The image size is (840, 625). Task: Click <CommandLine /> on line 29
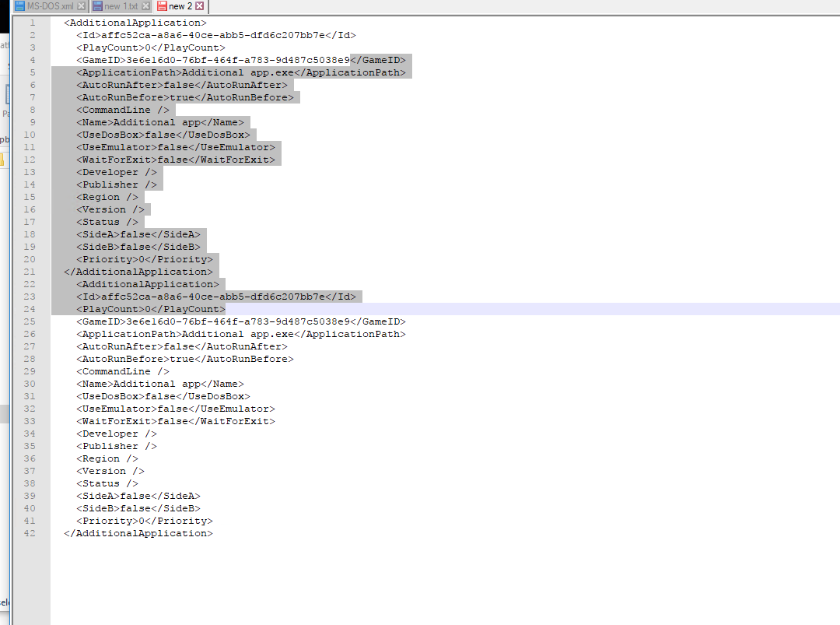click(123, 371)
